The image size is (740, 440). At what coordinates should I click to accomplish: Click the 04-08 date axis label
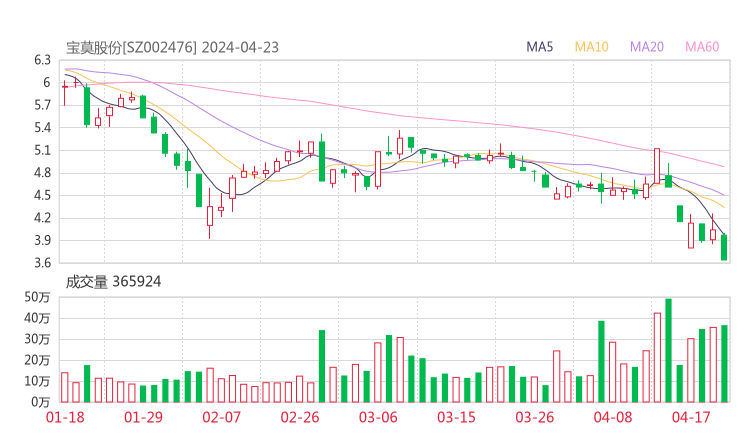coord(613,417)
